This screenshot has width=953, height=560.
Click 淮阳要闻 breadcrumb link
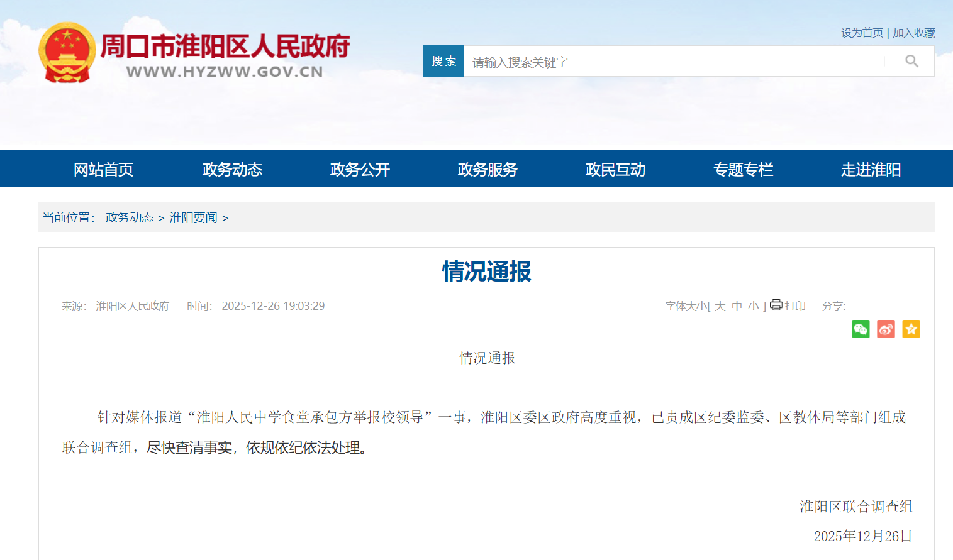pyautogui.click(x=193, y=217)
